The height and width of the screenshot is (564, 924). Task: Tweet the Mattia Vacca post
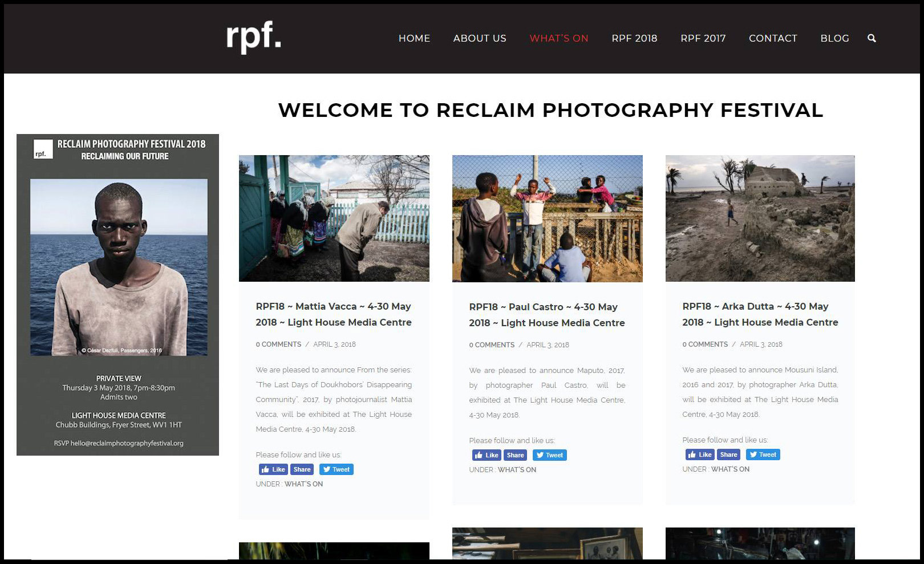(x=337, y=469)
